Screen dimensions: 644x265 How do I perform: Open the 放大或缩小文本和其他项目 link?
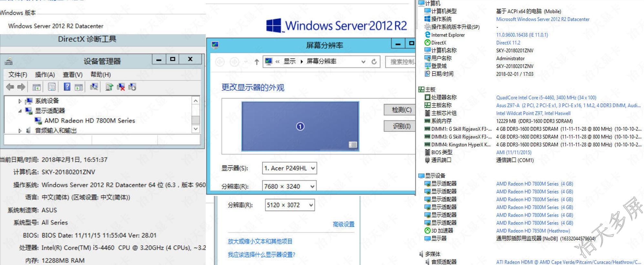[260, 241]
